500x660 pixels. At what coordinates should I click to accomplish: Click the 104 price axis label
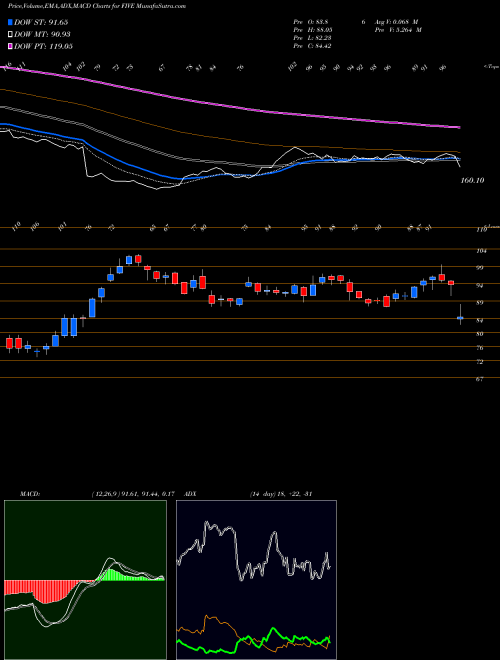480,251
